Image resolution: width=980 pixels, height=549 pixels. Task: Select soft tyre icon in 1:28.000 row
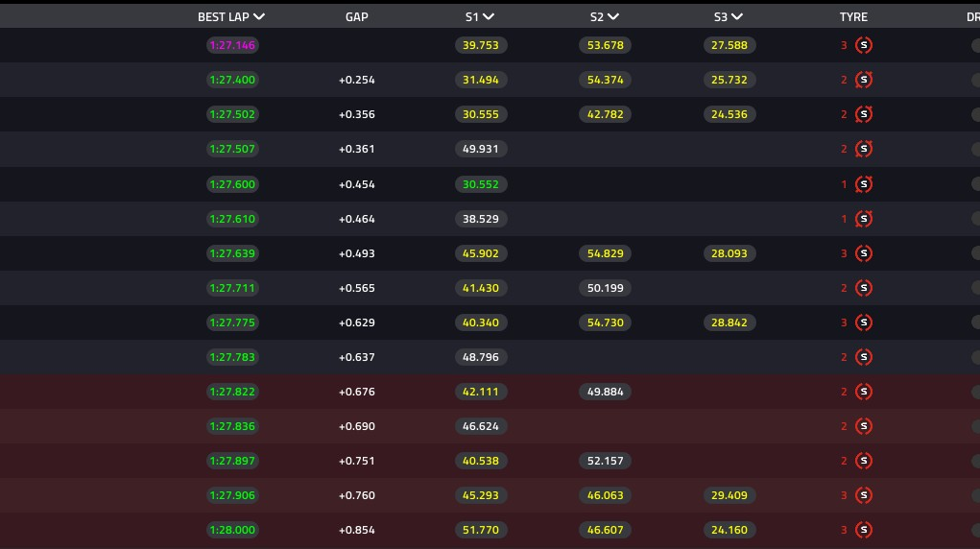click(x=864, y=530)
